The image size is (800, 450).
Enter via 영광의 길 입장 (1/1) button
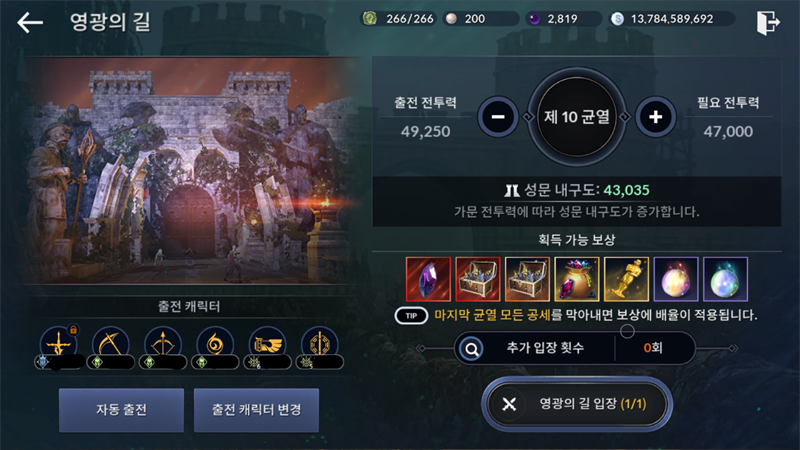point(577,404)
